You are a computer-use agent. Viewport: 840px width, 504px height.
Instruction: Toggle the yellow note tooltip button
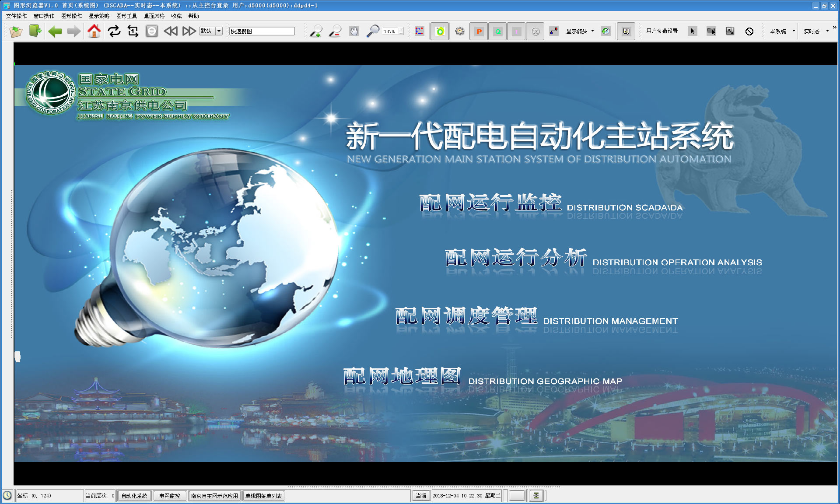point(626,31)
